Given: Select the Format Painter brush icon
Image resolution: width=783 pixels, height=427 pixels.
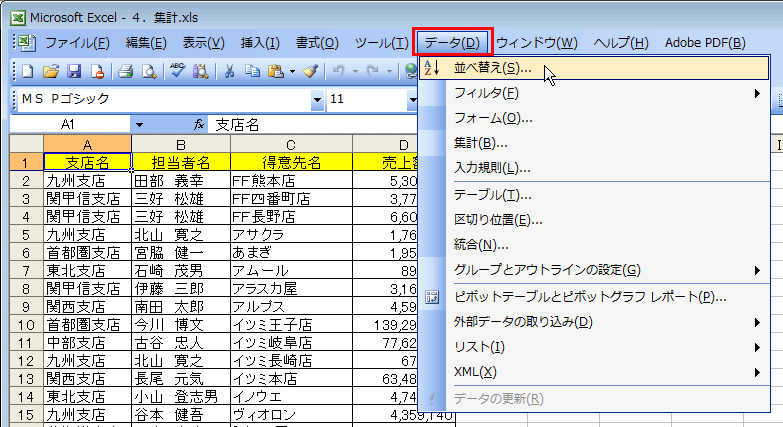Looking at the screenshot, I should point(311,71).
